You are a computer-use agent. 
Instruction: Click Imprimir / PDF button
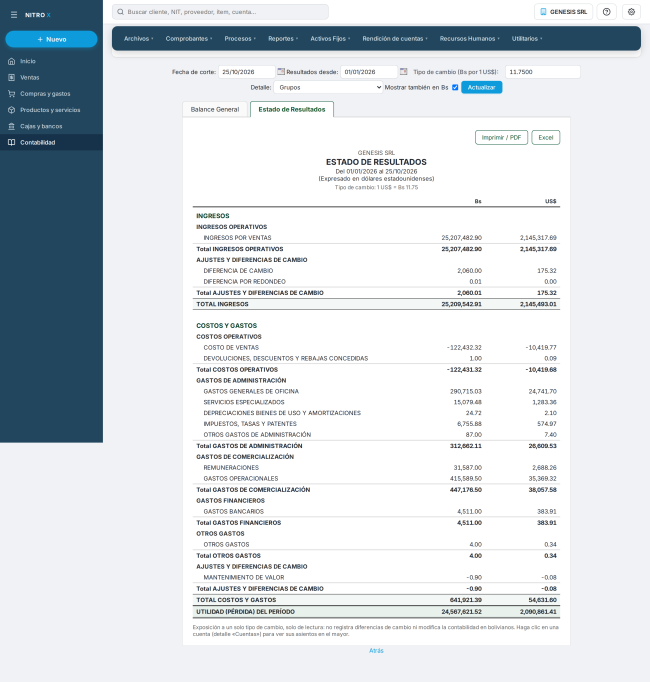(x=501, y=137)
